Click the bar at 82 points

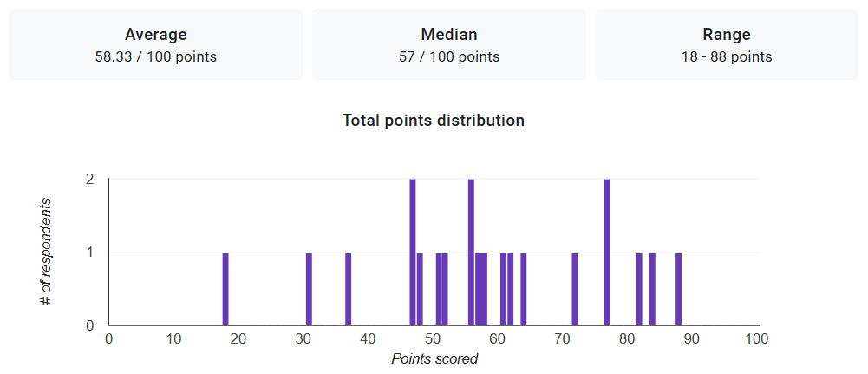(x=639, y=290)
